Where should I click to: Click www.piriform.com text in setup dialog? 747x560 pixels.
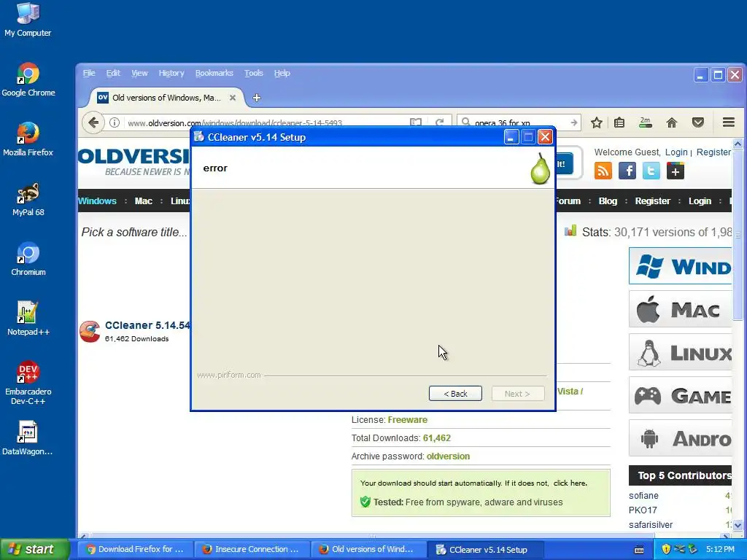coord(228,375)
